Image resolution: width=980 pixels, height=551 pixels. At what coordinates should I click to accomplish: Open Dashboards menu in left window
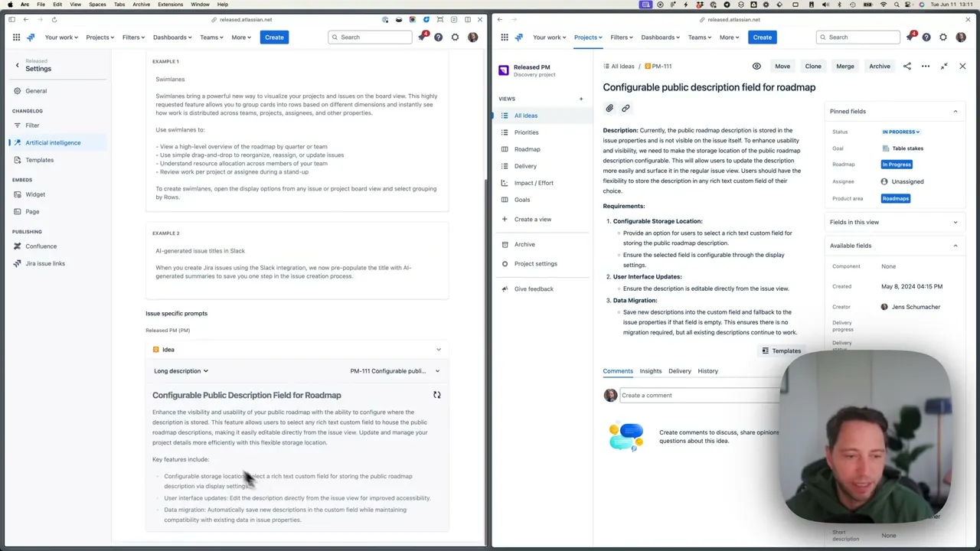coord(173,37)
